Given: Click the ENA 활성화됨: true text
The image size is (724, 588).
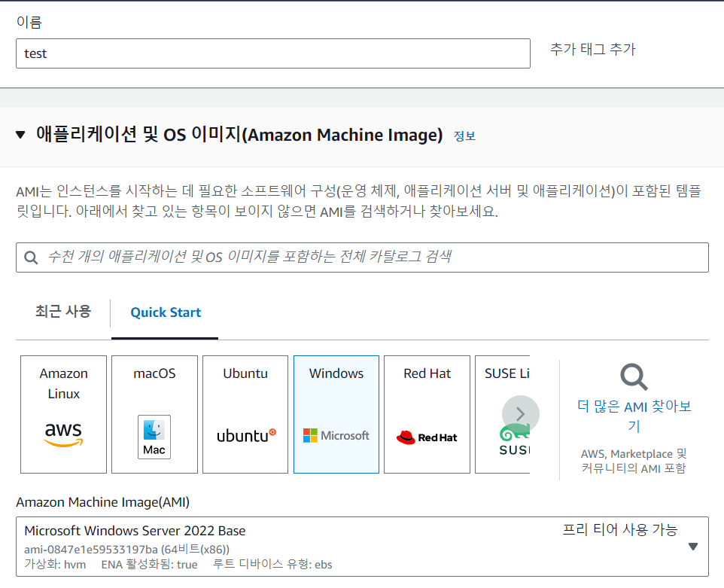Looking at the screenshot, I should pos(149,565).
